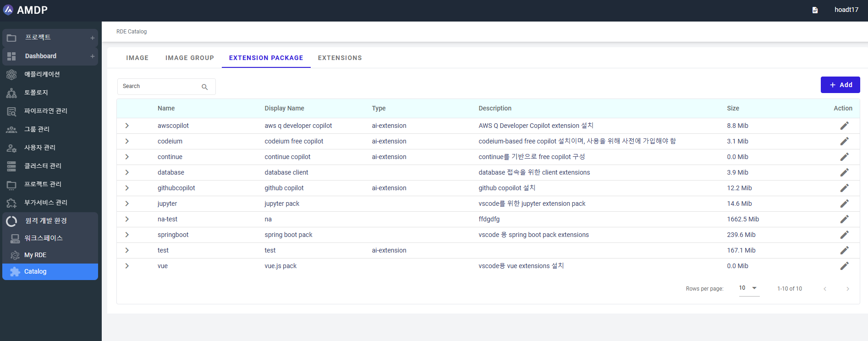
Task: Click the 사용자 관리 user icon
Action: pyautogui.click(x=11, y=148)
